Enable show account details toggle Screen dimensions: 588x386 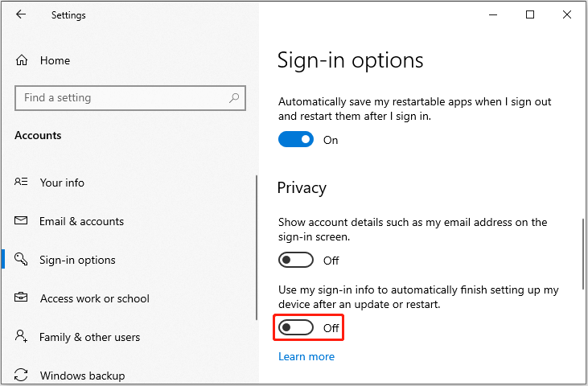(296, 260)
